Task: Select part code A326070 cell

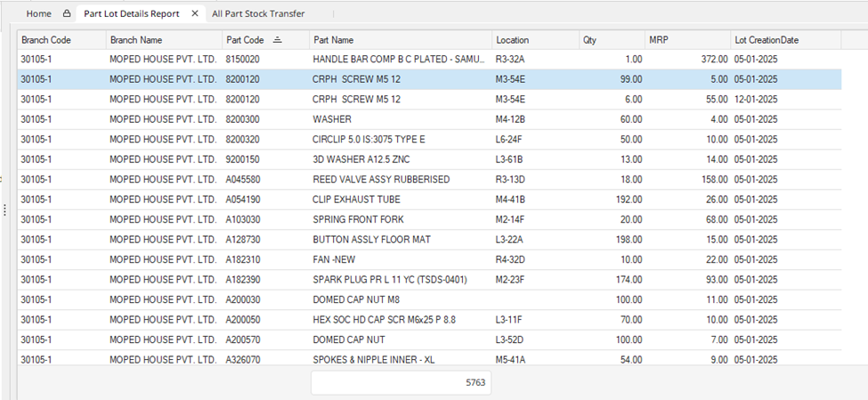Action: (243, 360)
